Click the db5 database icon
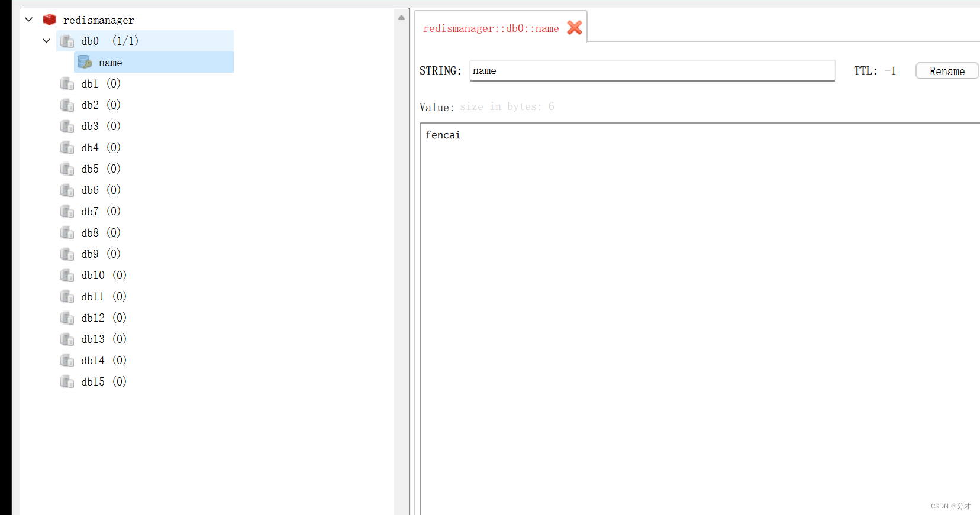Image resolution: width=980 pixels, height=515 pixels. 67,169
